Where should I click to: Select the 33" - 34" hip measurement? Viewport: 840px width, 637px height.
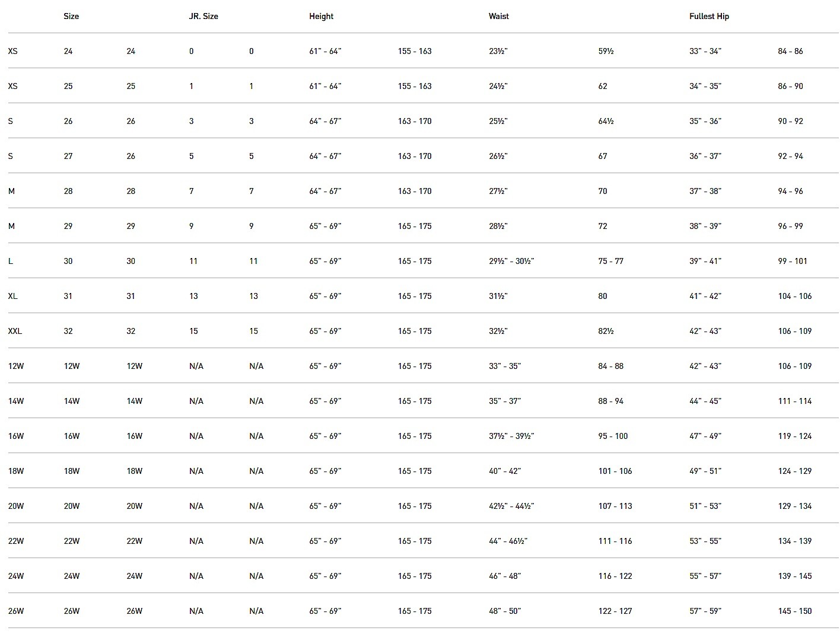click(x=705, y=52)
